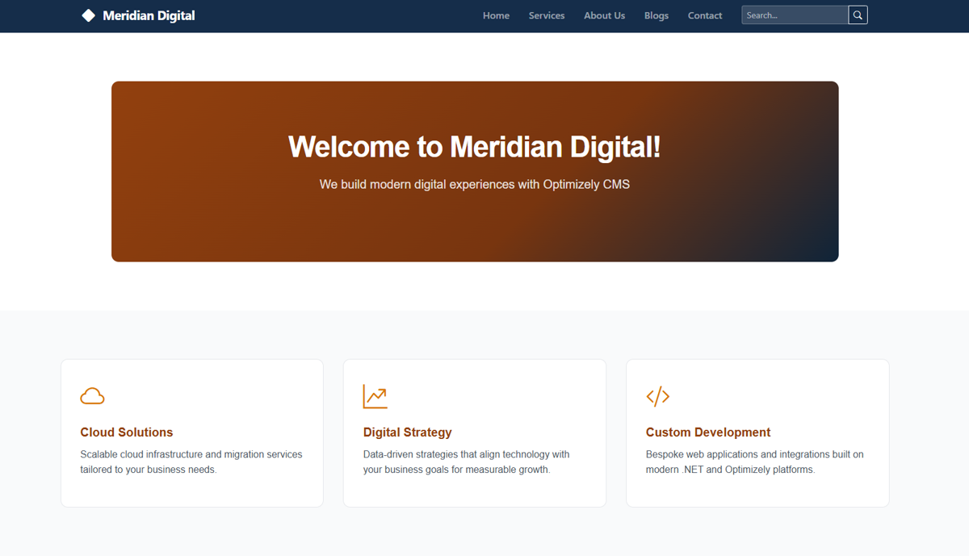The height and width of the screenshot is (560, 969).
Task: Select the Custom Development card title
Action: tap(708, 433)
